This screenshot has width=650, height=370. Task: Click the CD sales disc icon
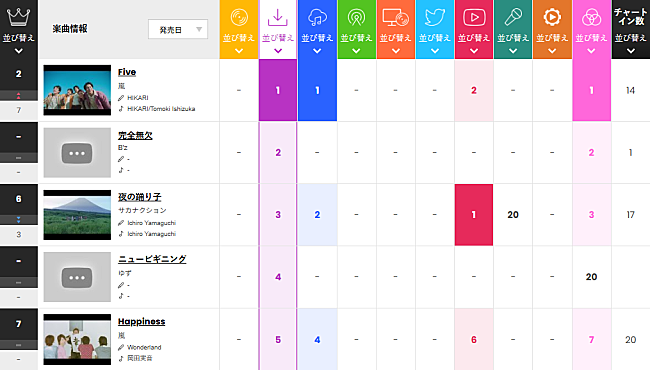pyautogui.click(x=239, y=17)
